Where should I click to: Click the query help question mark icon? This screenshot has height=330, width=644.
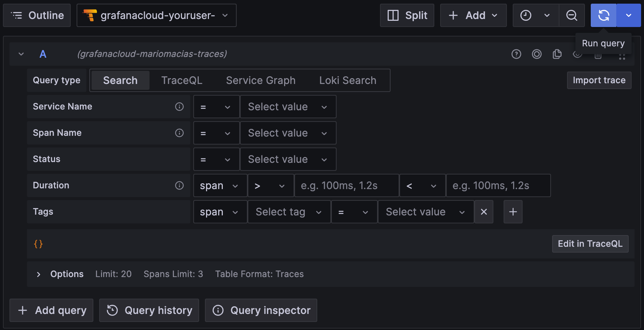click(x=516, y=54)
